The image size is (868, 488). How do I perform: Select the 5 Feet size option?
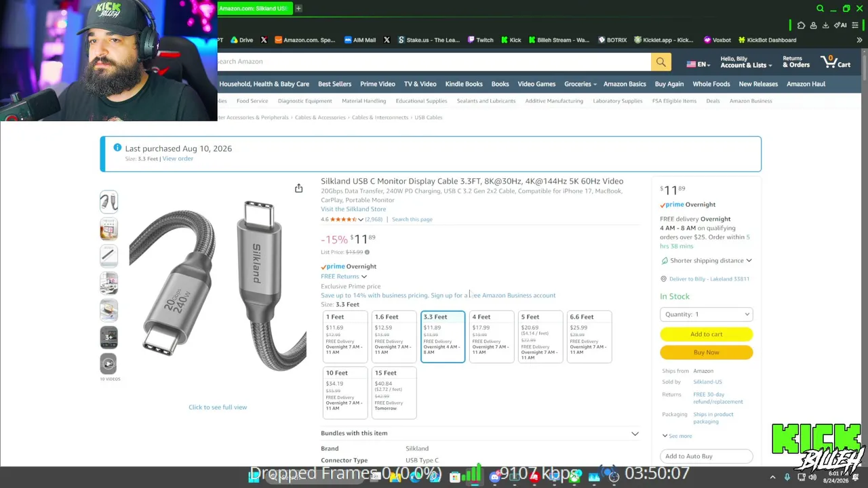pos(540,336)
